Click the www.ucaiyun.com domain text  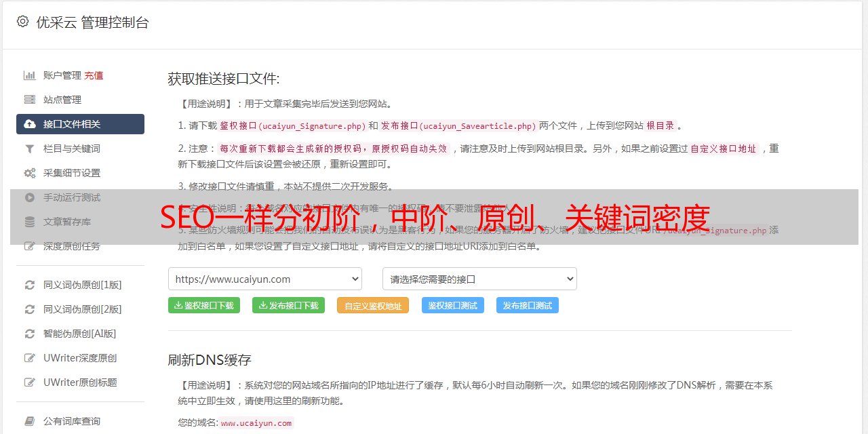pos(256,422)
